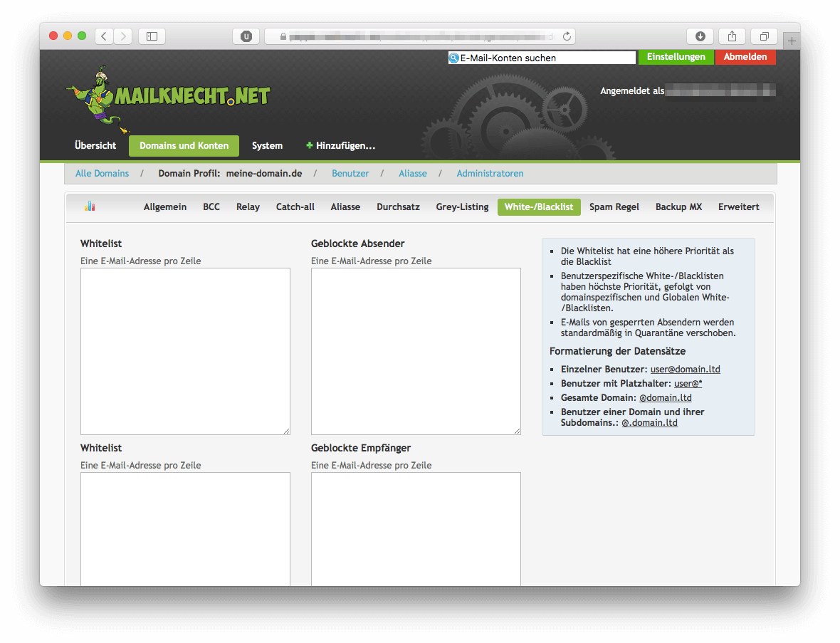Click Angemeldet als label
Viewport: 840px width, 643px height.
click(632, 91)
